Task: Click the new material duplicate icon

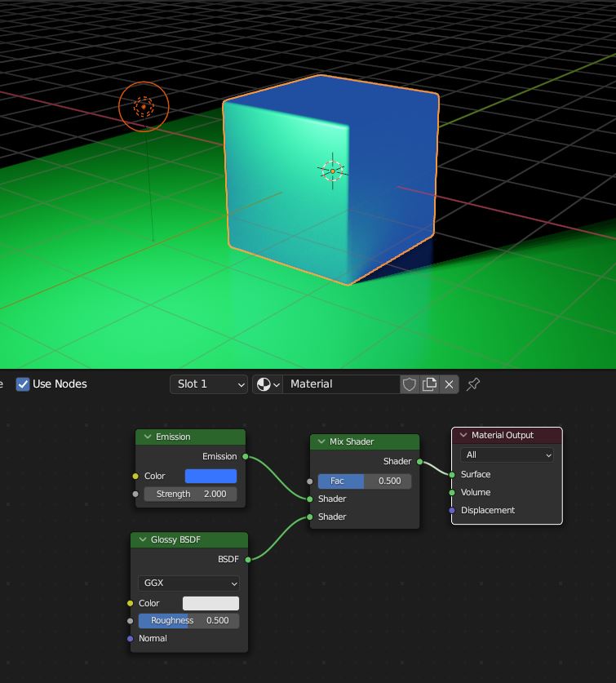Action: pyautogui.click(x=429, y=384)
